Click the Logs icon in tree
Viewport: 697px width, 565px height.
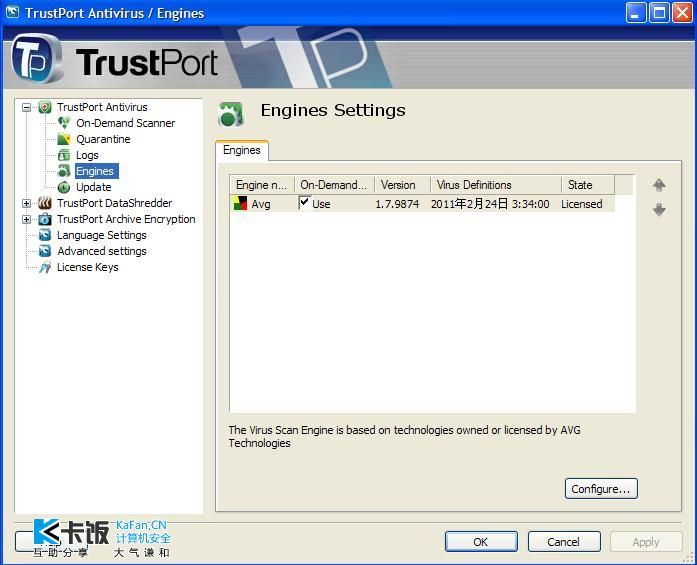[64, 155]
